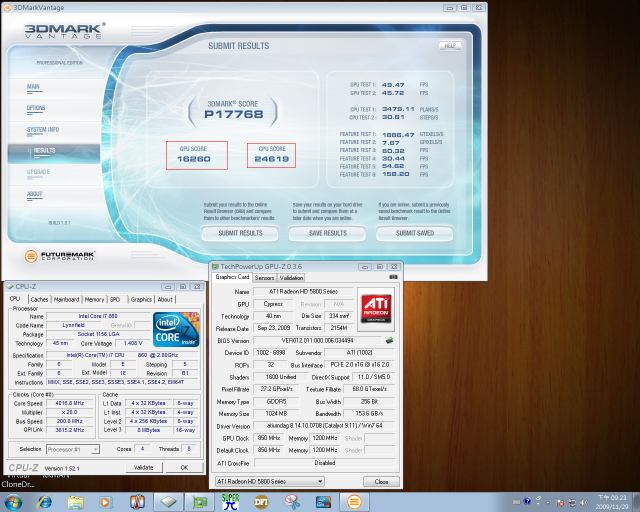Switch to the Caches tab in CPU-Z

pyautogui.click(x=39, y=299)
